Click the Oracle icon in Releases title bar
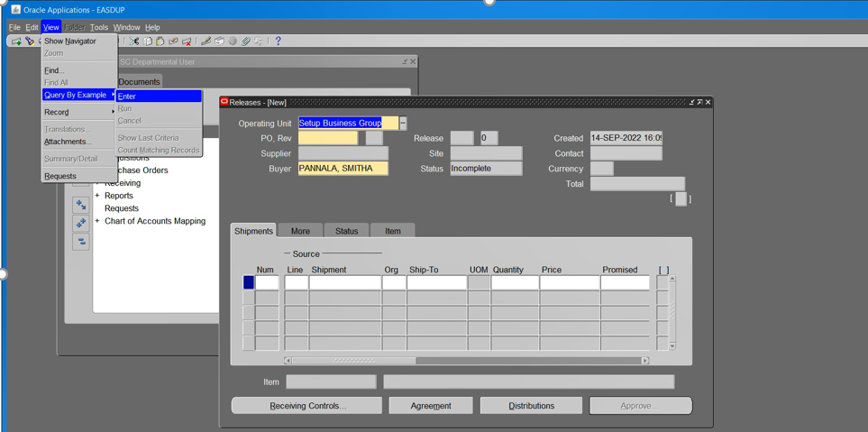Image resolution: width=868 pixels, height=432 pixels. pyautogui.click(x=224, y=102)
